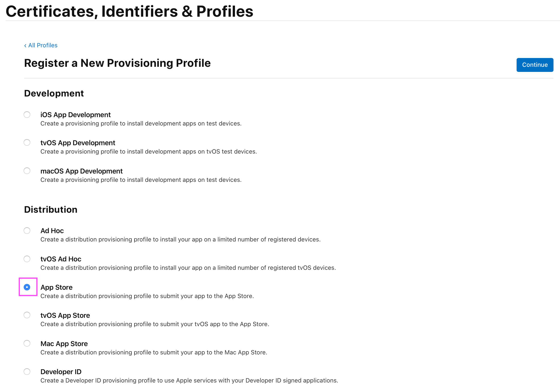This screenshot has height=392, width=560.
Task: Click the Developer ID label text
Action: pos(61,372)
